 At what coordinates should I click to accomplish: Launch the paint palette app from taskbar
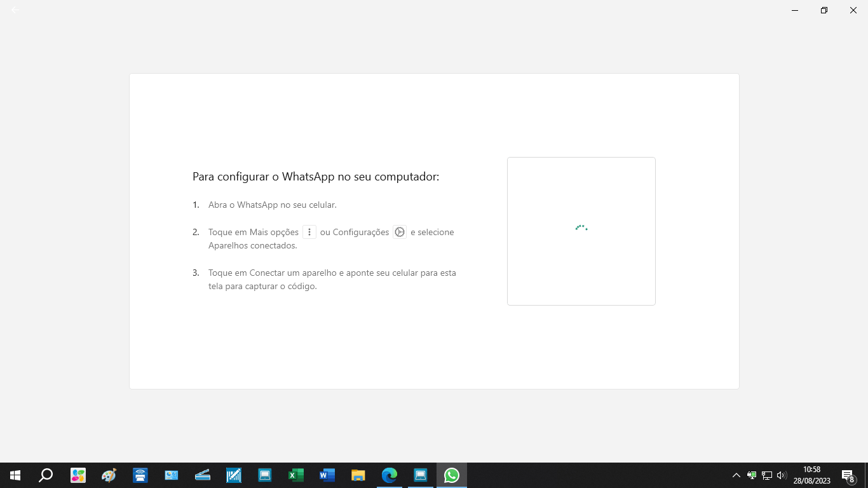(109, 475)
